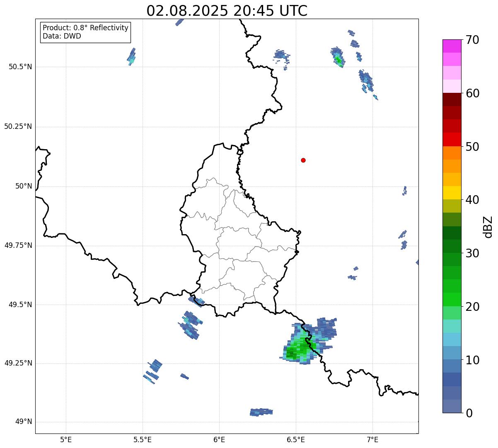This screenshot has width=498, height=448.
Task: Click the colorbar 60 tick label
Action: click(x=472, y=93)
